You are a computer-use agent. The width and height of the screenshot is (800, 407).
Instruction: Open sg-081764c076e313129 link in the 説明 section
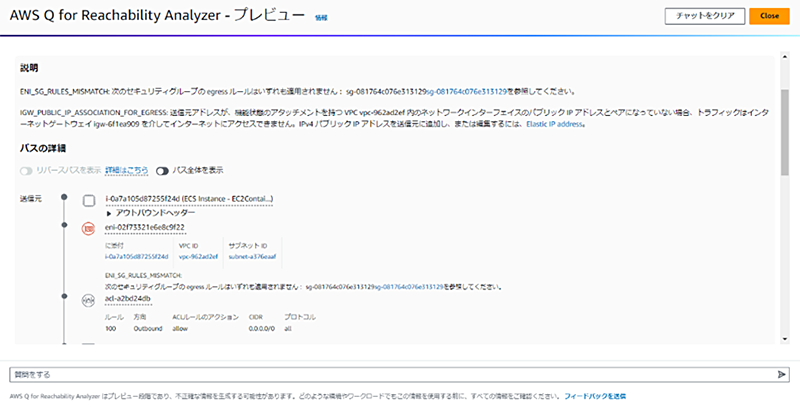(x=466, y=92)
